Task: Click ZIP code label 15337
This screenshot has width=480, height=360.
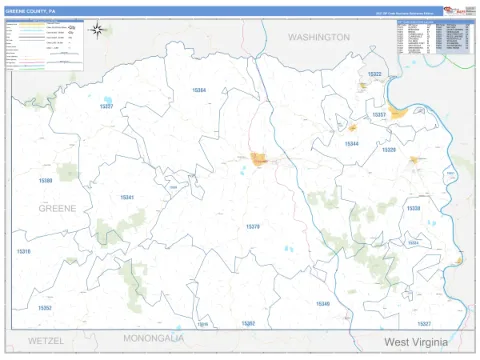Action: coord(106,106)
